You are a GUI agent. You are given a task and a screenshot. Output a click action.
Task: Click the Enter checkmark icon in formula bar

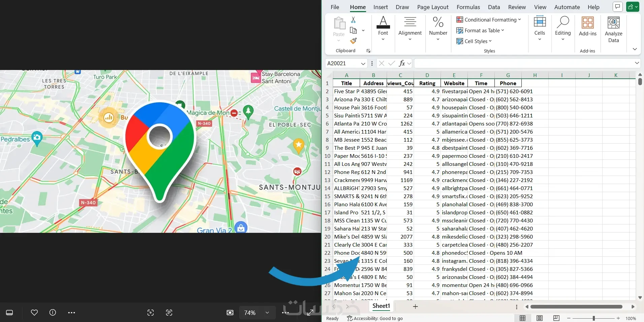click(x=391, y=63)
